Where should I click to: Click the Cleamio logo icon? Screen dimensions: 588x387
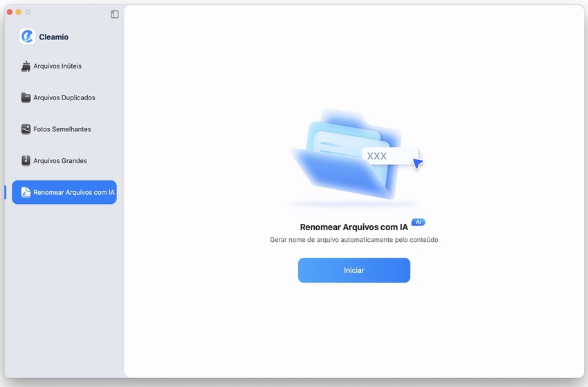pos(28,37)
